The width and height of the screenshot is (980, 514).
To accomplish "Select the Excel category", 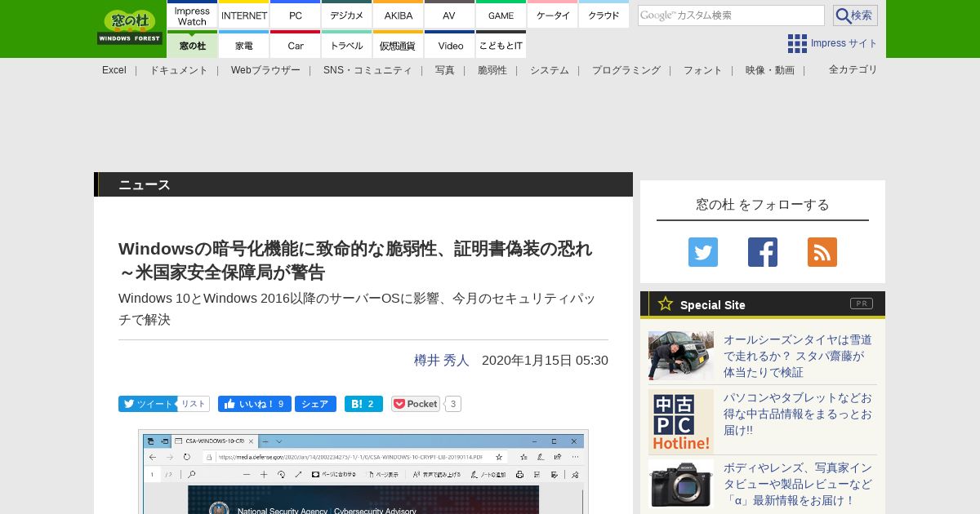I will pyautogui.click(x=114, y=70).
